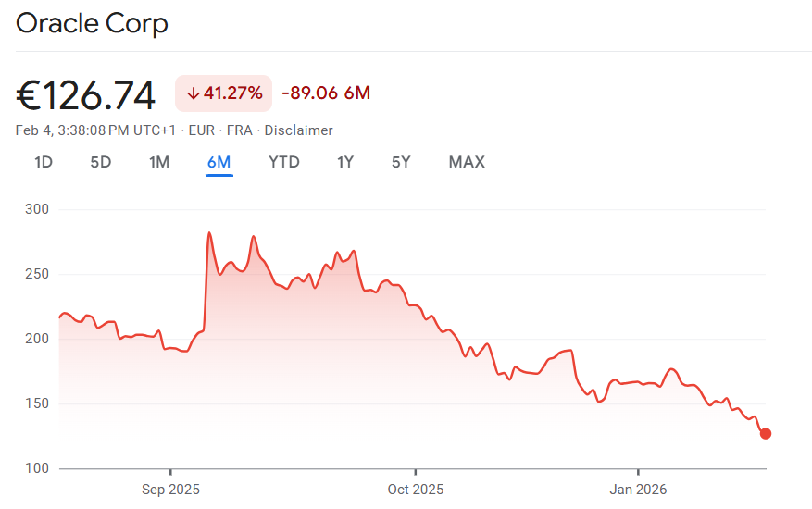Select the 5D range tab
812x509 pixels.
pos(101,163)
